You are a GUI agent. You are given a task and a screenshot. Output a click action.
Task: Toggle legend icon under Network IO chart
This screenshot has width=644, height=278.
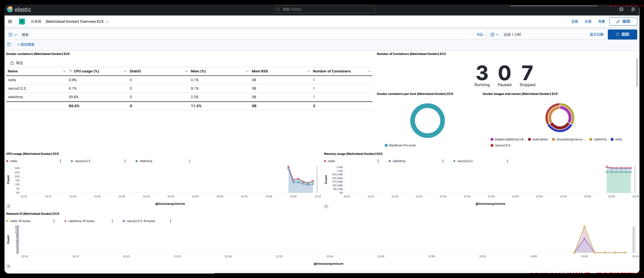tap(8, 266)
